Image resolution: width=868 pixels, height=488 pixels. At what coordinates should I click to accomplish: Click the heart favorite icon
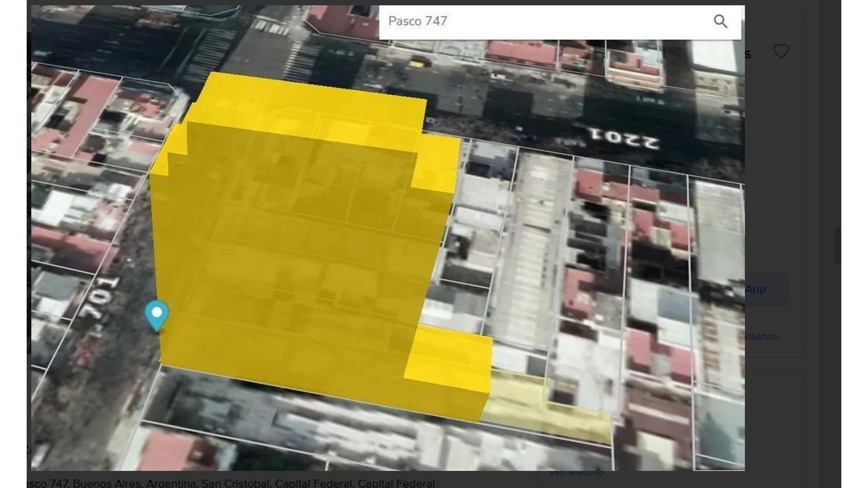[781, 51]
